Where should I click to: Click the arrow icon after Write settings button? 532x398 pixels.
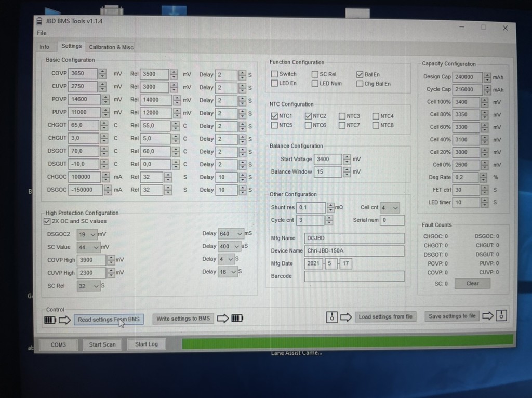pyautogui.click(x=223, y=318)
